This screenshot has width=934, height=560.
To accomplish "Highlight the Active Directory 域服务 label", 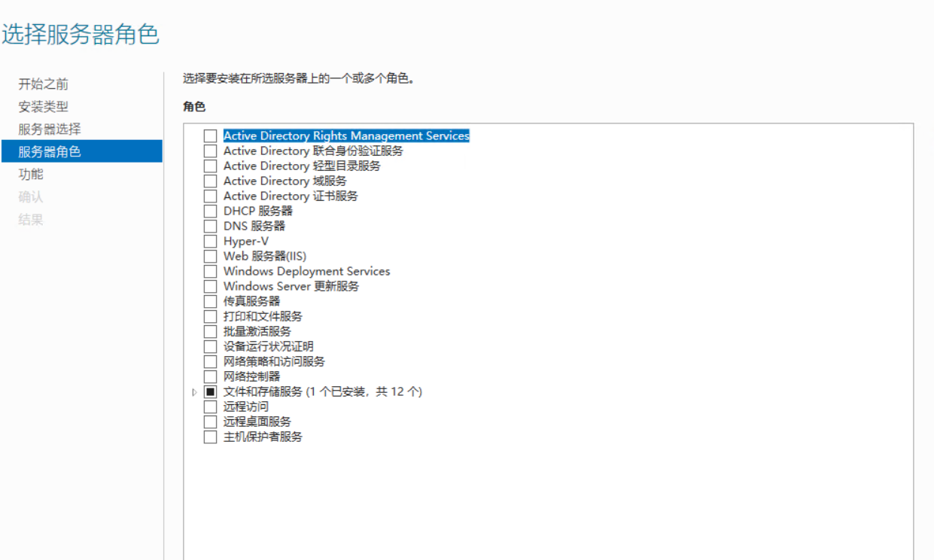I will pos(285,181).
